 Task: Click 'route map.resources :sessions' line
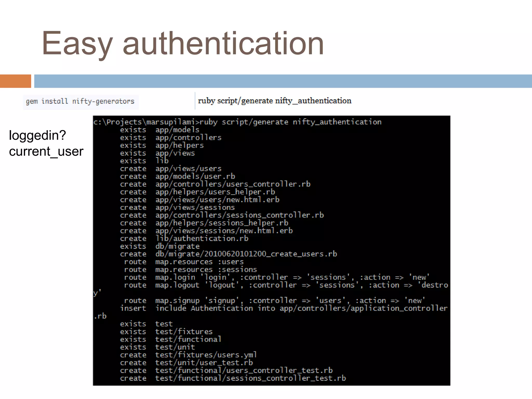tap(190, 270)
